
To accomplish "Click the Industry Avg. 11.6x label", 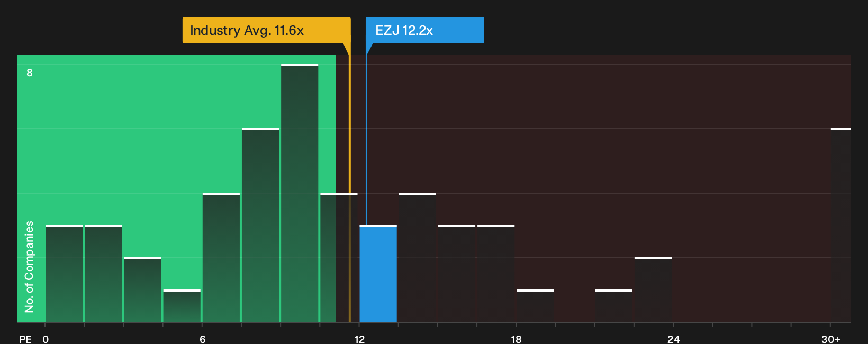I will tap(266, 30).
